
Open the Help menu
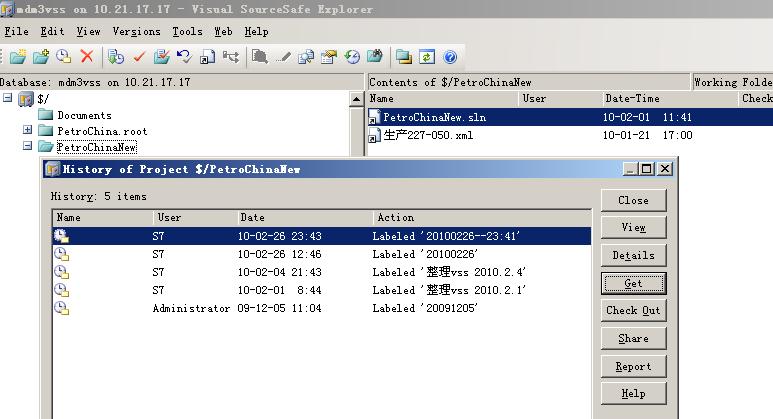pyautogui.click(x=256, y=32)
